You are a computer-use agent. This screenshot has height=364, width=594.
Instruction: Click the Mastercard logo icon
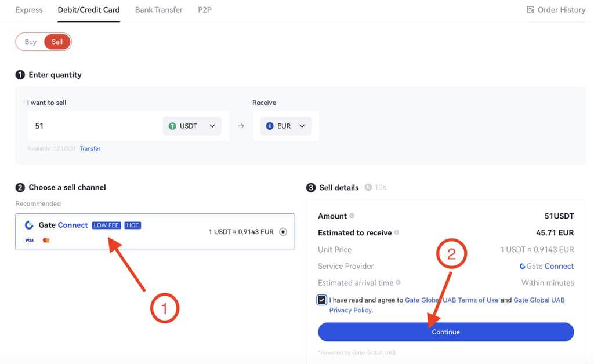[x=46, y=240]
